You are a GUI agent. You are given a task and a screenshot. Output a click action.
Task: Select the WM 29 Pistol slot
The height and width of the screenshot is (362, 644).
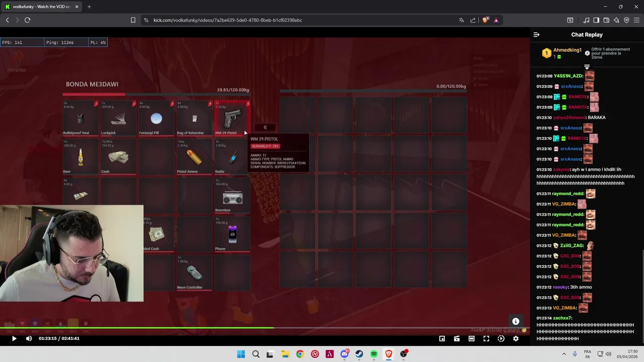(232, 119)
